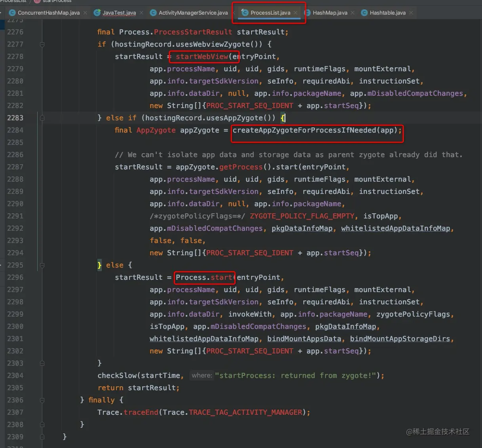
Task: Toggle the fold marker at line 2308
Action: coord(42,425)
